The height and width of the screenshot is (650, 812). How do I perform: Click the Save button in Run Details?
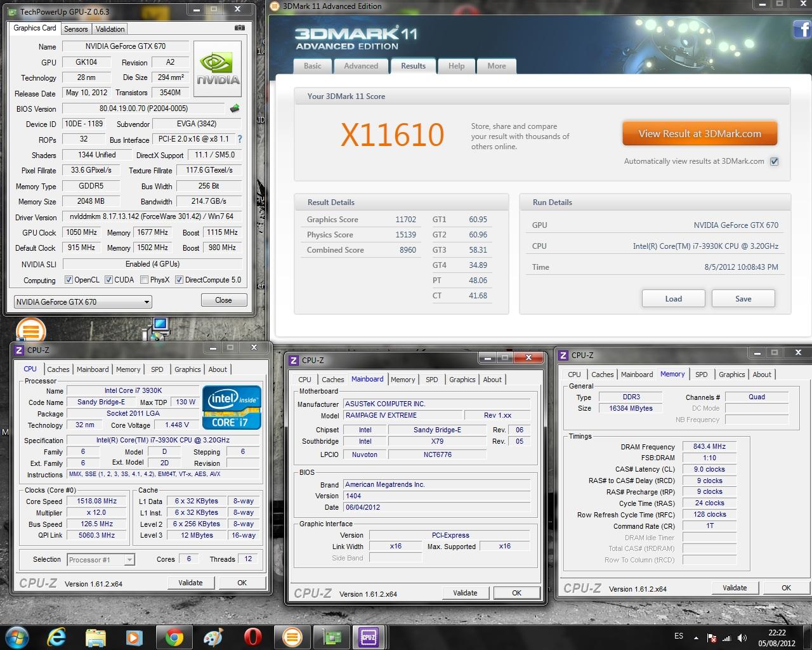coord(743,299)
